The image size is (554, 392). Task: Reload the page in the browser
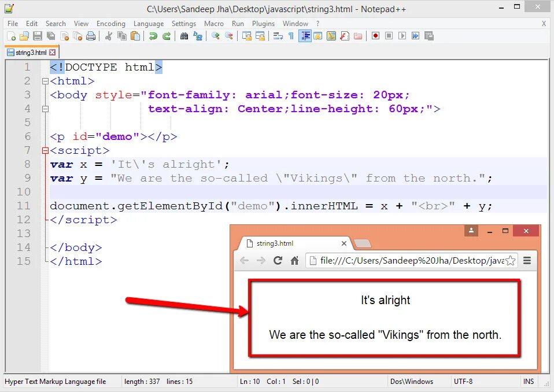278,261
